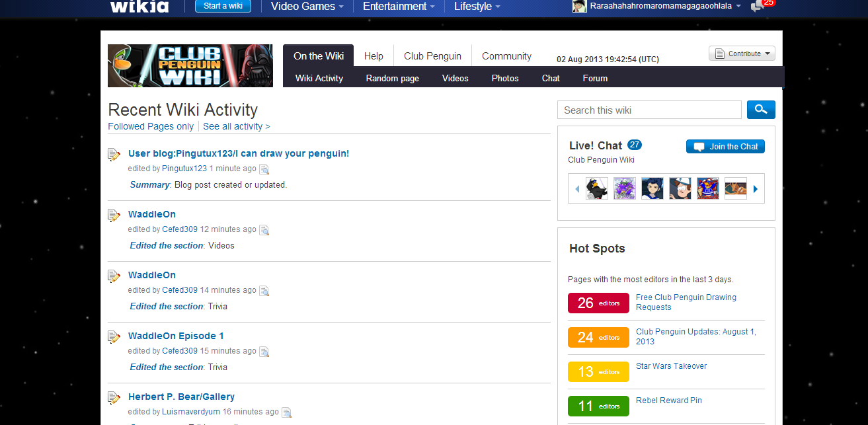Switch to the Help tab

point(374,56)
